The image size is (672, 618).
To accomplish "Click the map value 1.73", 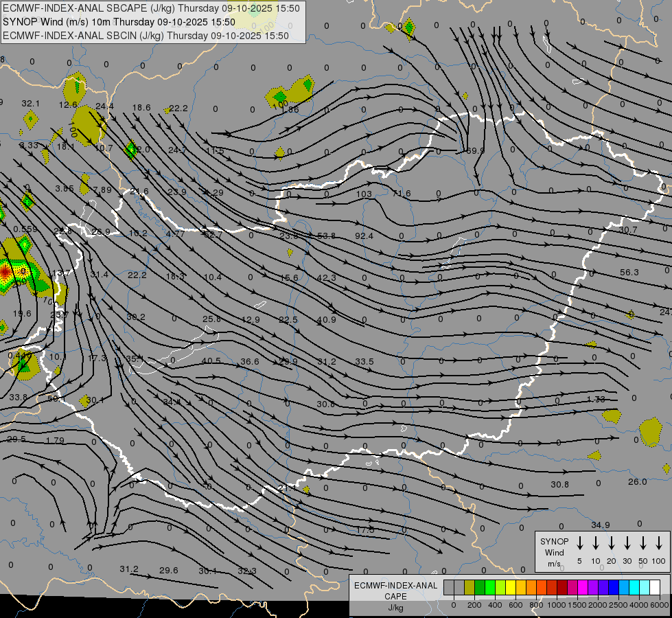I will point(596,399).
